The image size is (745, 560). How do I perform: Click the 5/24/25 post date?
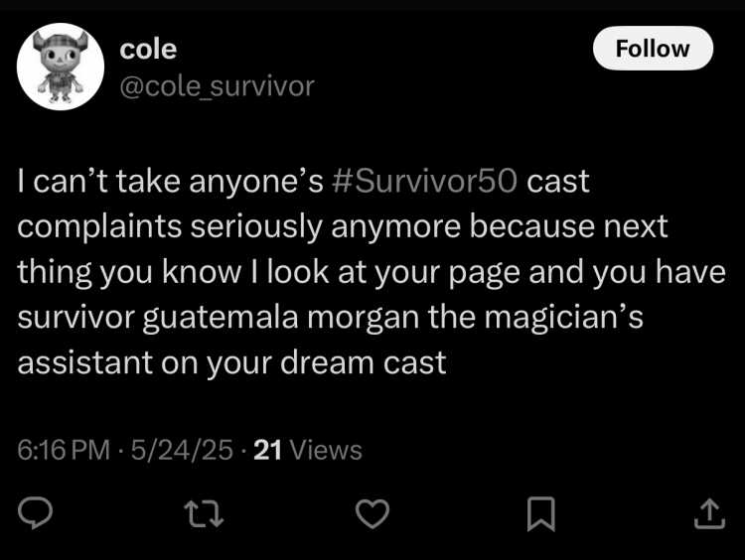point(182,450)
